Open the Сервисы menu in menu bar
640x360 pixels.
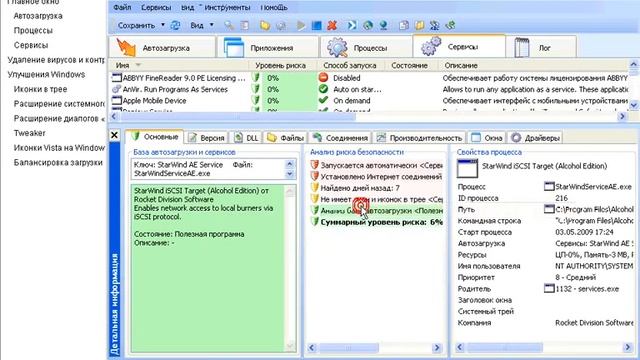click(156, 7)
